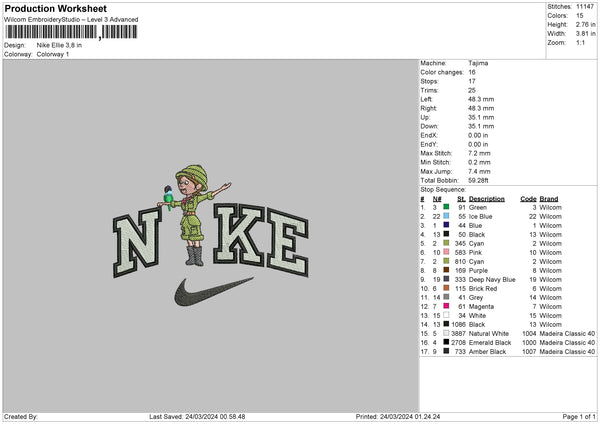
Task: Click the Stitches value '11147'
Action: pyautogui.click(x=585, y=7)
